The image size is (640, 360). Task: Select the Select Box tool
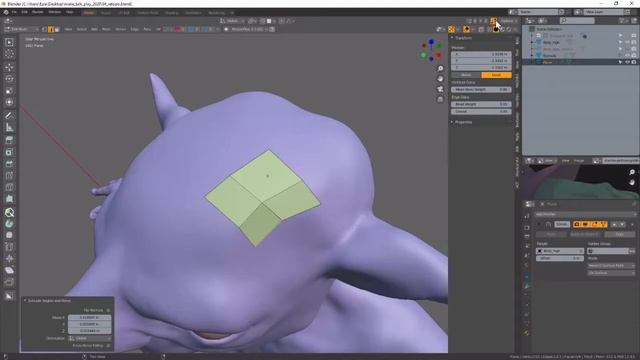coord(9,42)
